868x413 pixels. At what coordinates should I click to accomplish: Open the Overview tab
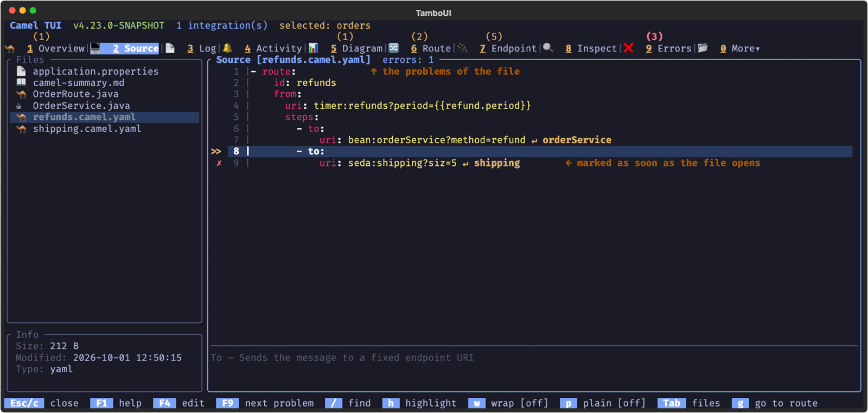click(56, 48)
